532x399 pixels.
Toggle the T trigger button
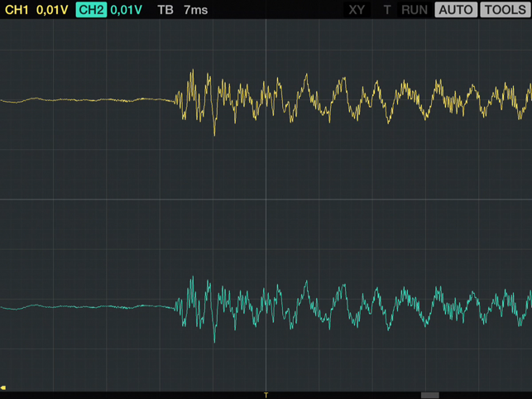386,9
